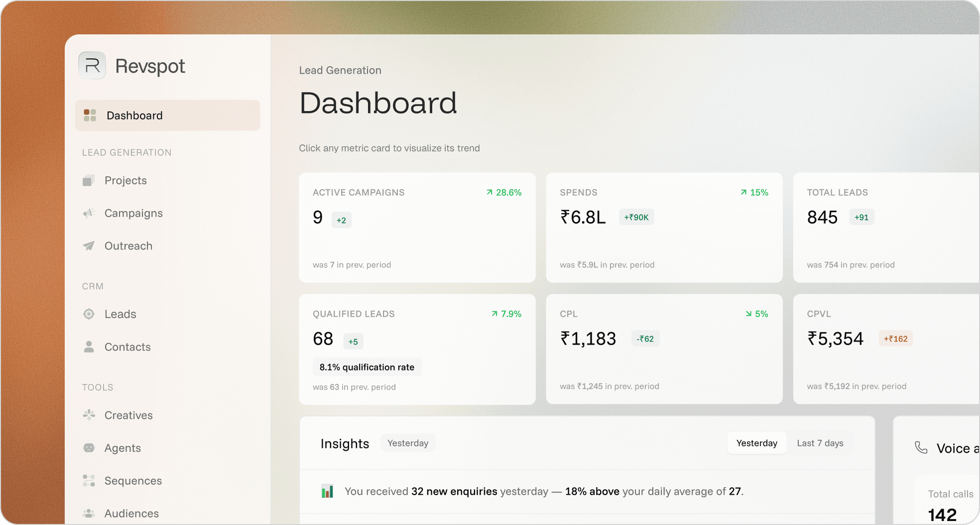Click "was 754 in prev. period" text
980x525 pixels.
(851, 264)
